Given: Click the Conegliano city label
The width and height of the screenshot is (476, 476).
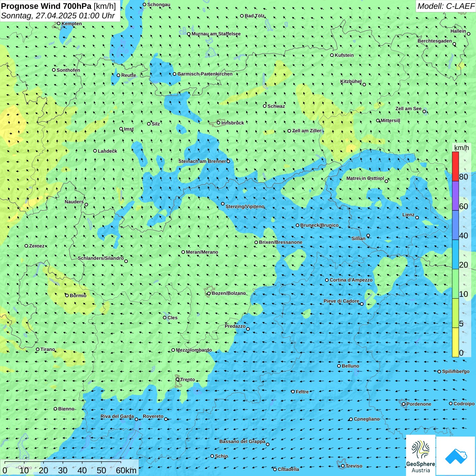Looking at the screenshot, I should point(367,419).
